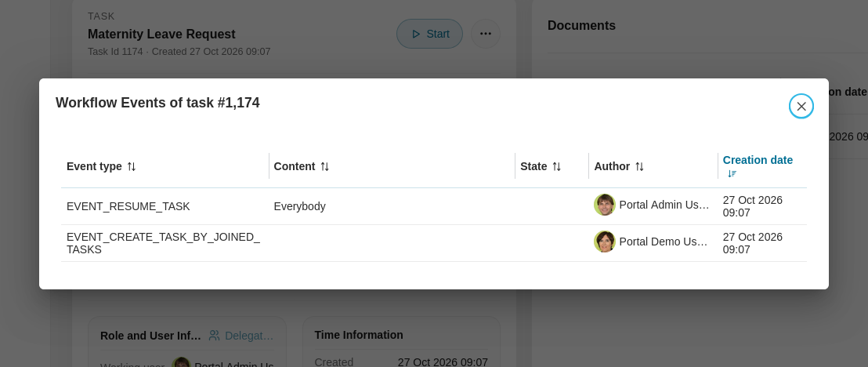Image resolution: width=868 pixels, height=367 pixels.
Task: Toggle Creation date descending sort icon
Action: coord(732,173)
